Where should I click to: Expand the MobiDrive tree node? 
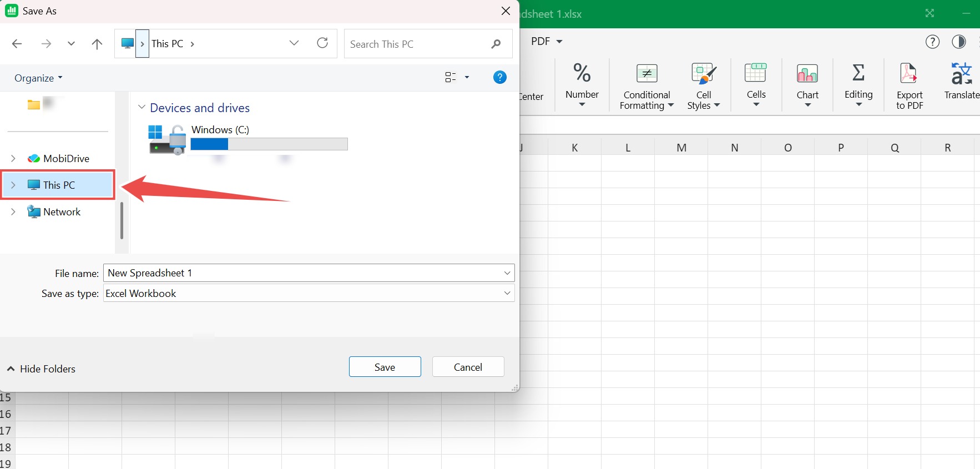13,158
